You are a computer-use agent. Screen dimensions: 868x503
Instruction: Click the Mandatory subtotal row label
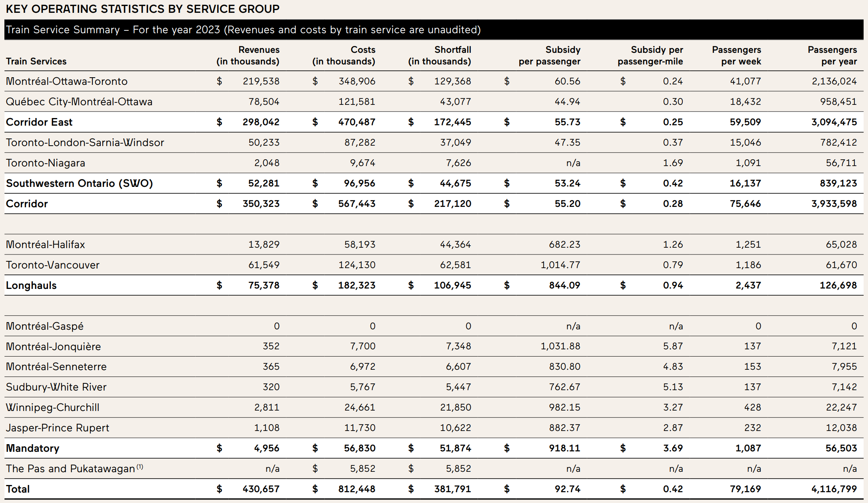click(32, 448)
